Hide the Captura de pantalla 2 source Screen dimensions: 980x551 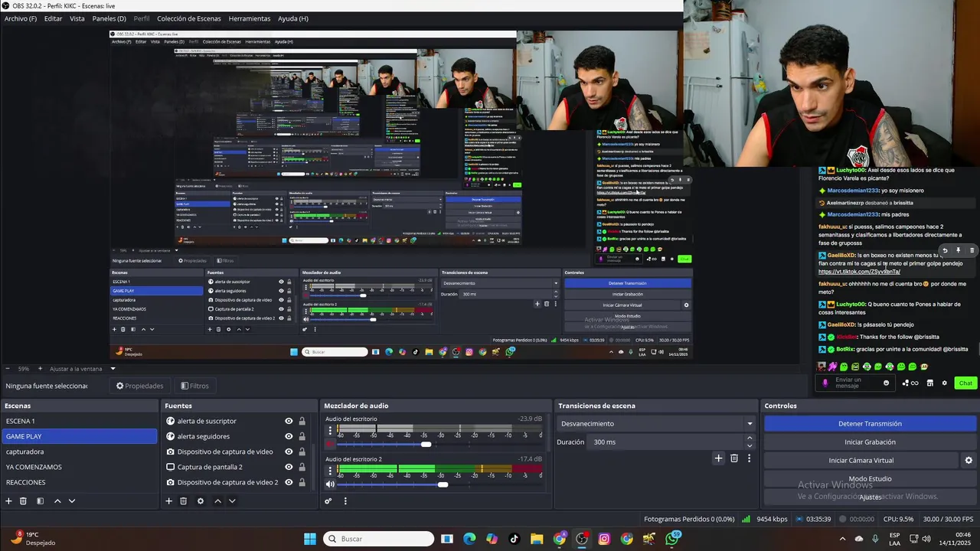point(289,467)
